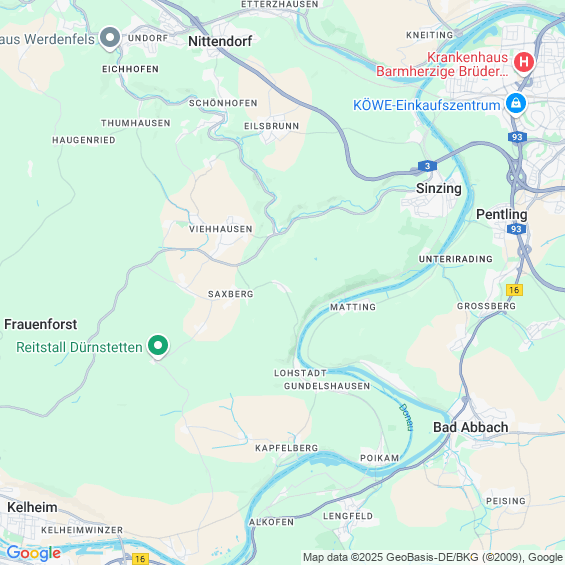
Task: Click the A3 highway shield near Sinzing
Action: (x=427, y=166)
